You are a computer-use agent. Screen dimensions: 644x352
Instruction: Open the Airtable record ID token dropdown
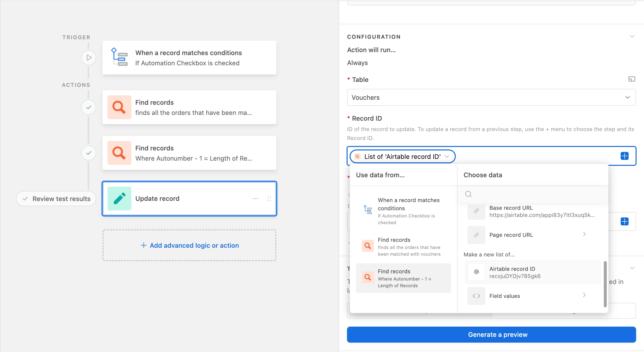tap(447, 156)
